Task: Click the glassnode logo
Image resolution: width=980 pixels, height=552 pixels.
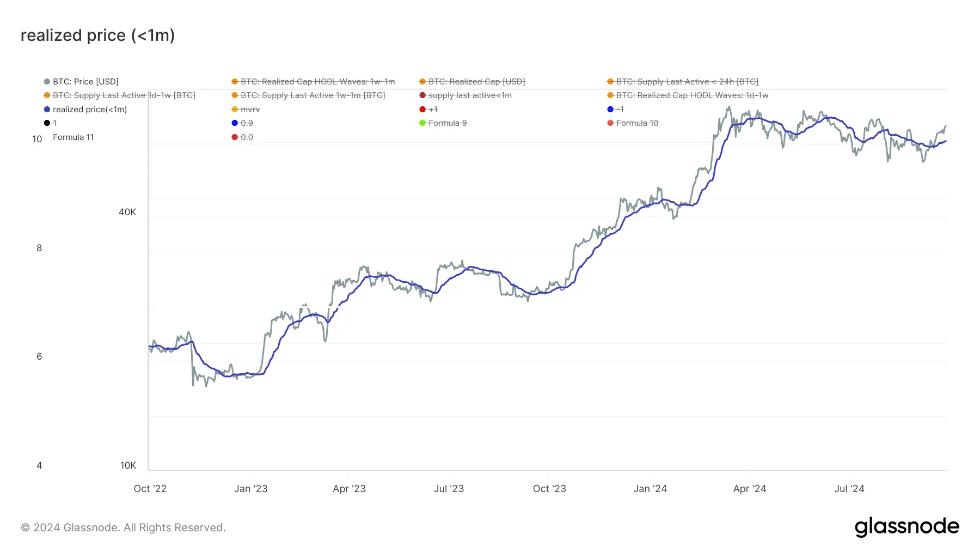Action: tap(907, 527)
